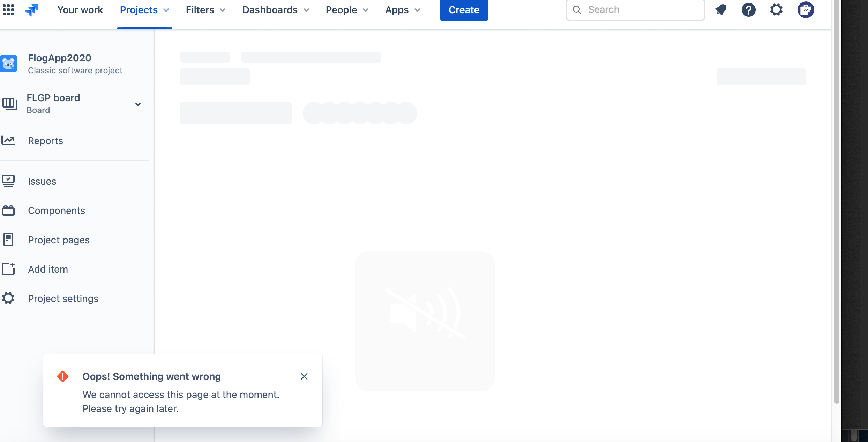Image resolution: width=868 pixels, height=442 pixels.
Task: Open the app switcher grid icon
Action: click(x=8, y=10)
